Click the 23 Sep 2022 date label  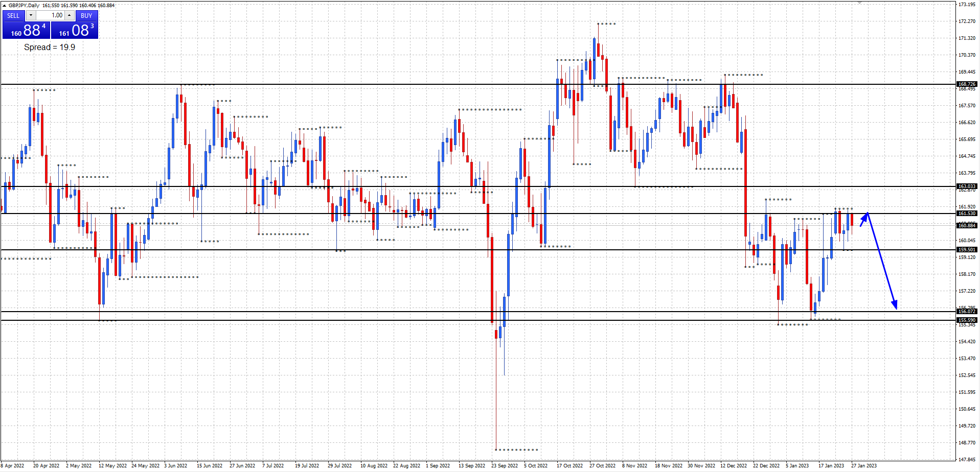click(x=504, y=466)
